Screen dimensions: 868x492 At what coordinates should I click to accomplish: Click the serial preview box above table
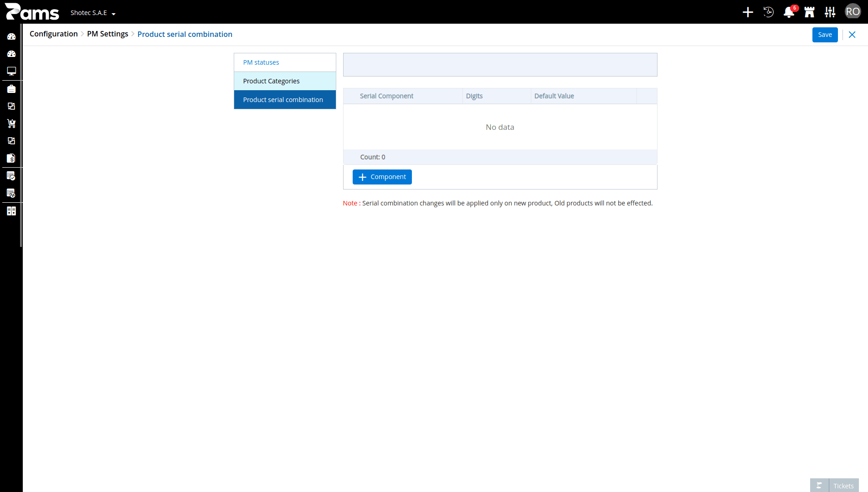(x=500, y=65)
